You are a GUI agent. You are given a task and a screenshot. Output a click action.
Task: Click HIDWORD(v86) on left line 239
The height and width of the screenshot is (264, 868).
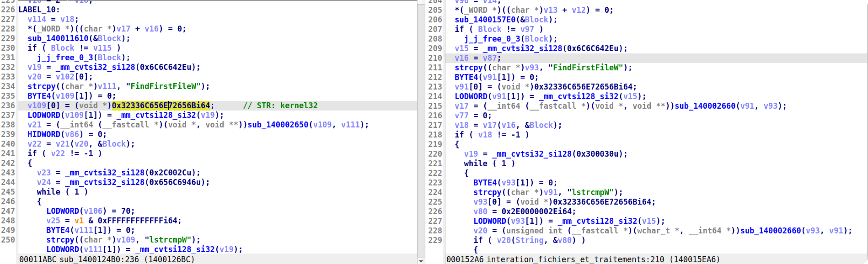coord(55,134)
